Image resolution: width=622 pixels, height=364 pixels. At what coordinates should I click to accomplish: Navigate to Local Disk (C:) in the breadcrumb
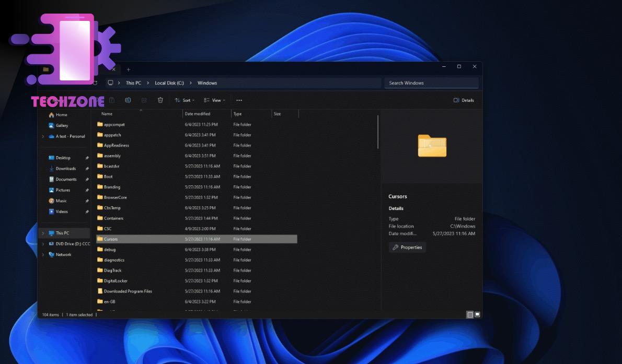coord(169,83)
